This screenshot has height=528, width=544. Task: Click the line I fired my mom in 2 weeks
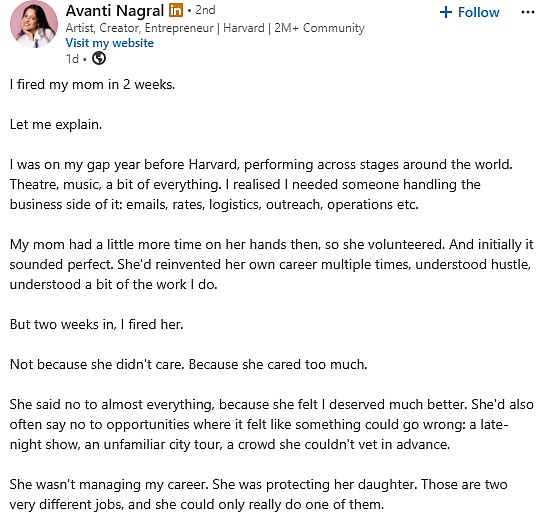tap(92, 85)
